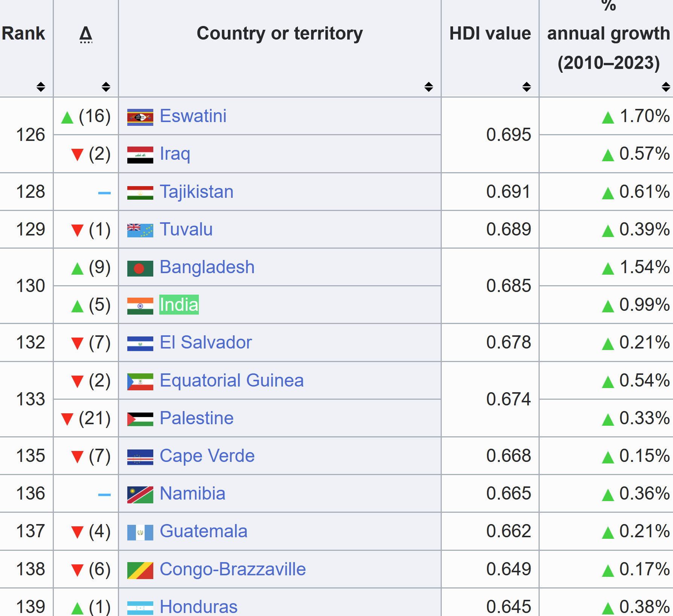Click the Iraq flag icon

pyautogui.click(x=140, y=154)
